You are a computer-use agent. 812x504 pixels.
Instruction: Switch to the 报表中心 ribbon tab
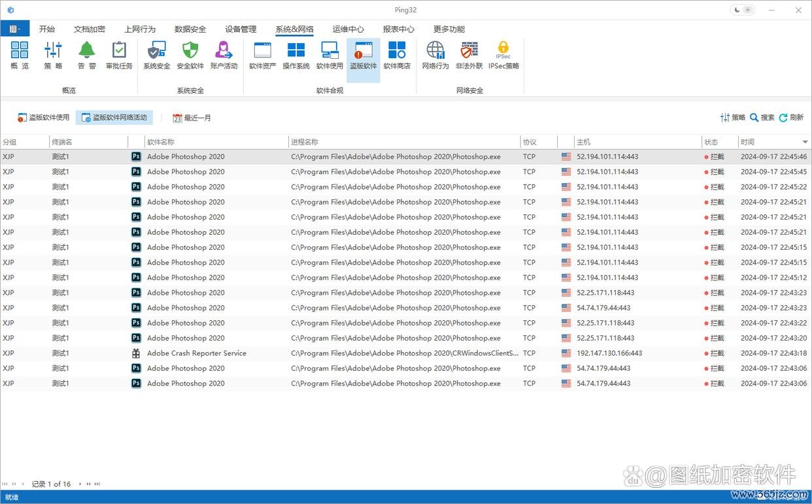click(398, 29)
